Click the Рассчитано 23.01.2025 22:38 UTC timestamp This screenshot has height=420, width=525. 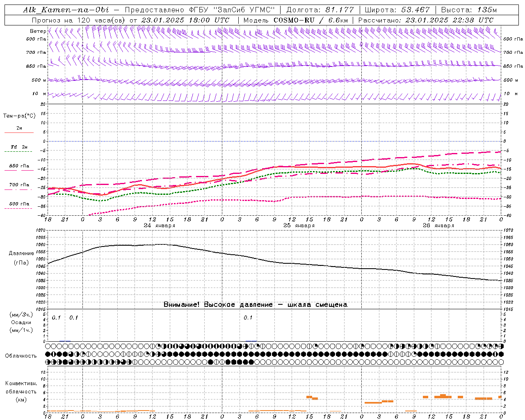[x=426, y=20]
